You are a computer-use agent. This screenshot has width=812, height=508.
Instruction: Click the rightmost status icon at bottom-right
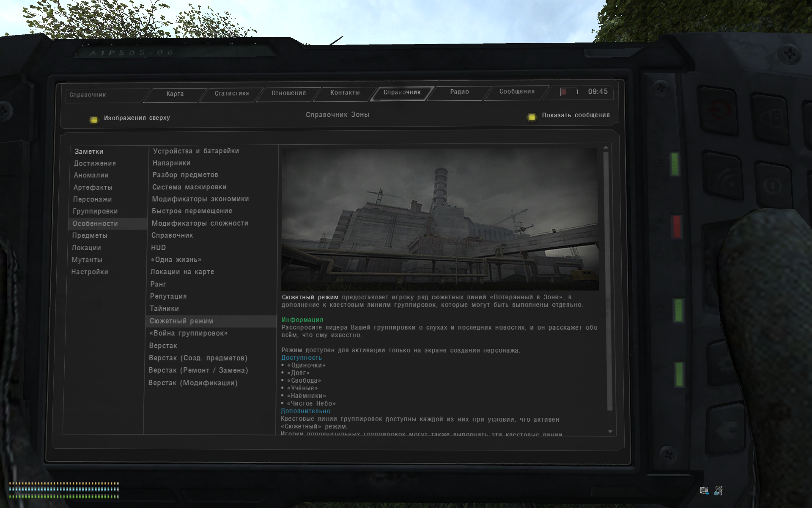click(x=718, y=491)
